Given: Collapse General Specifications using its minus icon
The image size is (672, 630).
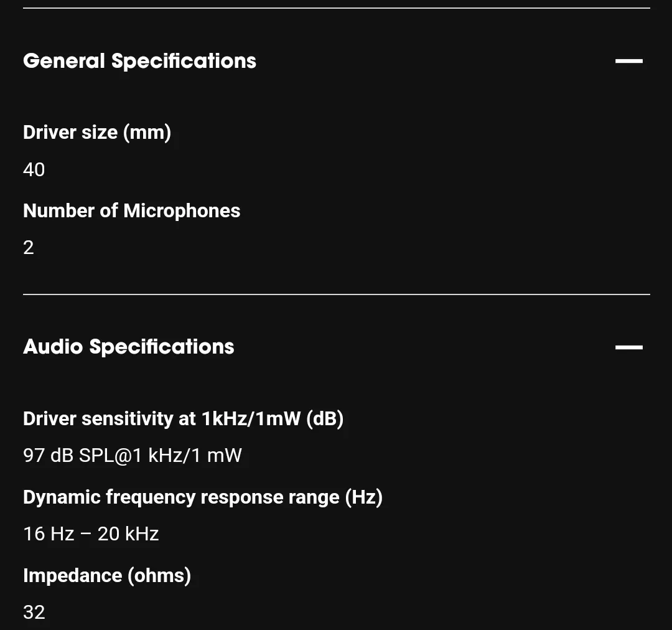Looking at the screenshot, I should [x=628, y=61].
